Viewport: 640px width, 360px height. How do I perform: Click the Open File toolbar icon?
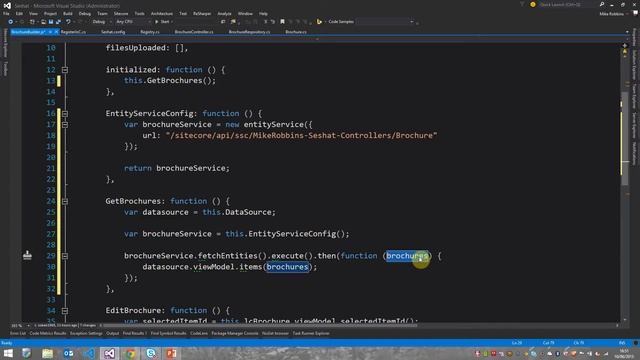point(43,22)
